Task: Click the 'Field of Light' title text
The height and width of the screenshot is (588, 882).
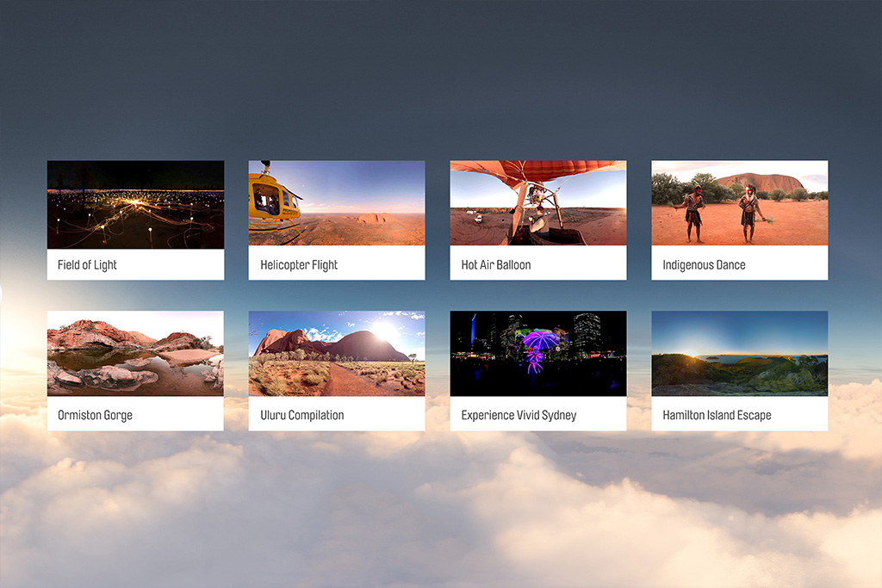Action: click(87, 265)
